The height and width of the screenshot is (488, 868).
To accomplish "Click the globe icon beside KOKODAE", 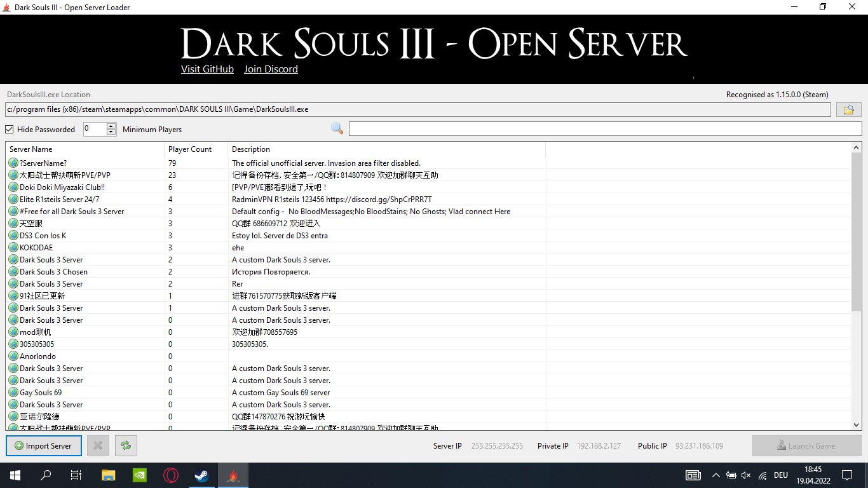I will point(13,248).
